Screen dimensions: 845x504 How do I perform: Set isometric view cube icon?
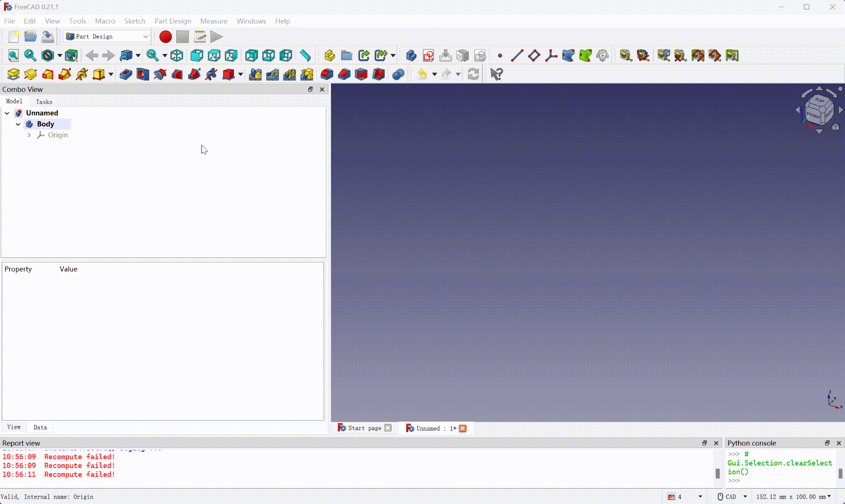tap(177, 56)
